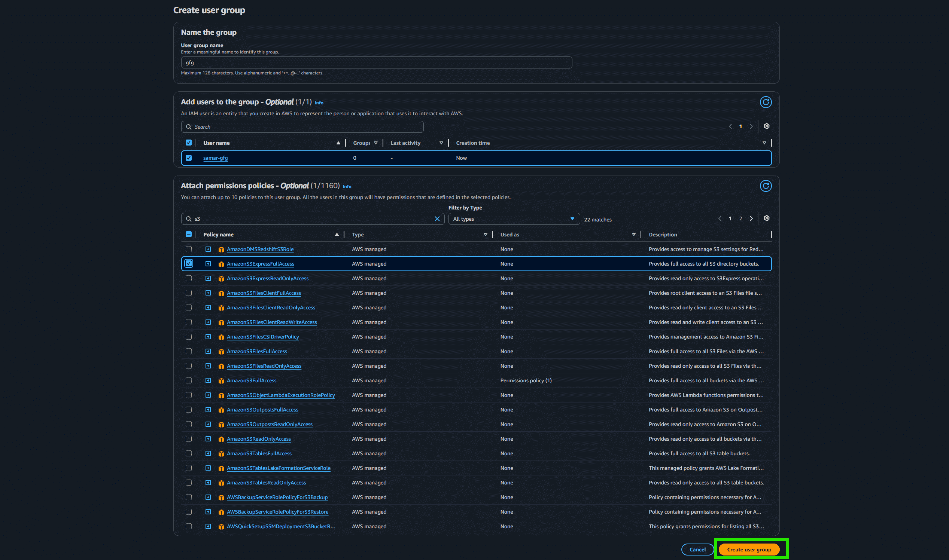
Task: Click the AmazonS3ExpressFullAccess cube icon
Action: [221, 264]
